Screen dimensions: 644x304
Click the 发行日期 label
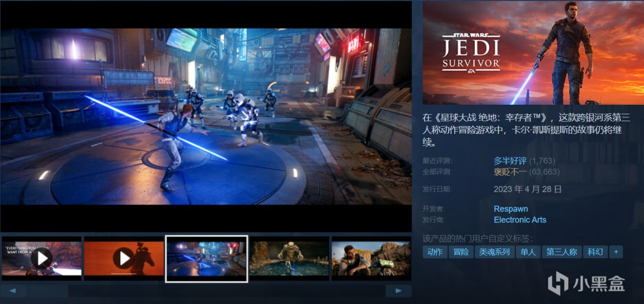point(438,190)
